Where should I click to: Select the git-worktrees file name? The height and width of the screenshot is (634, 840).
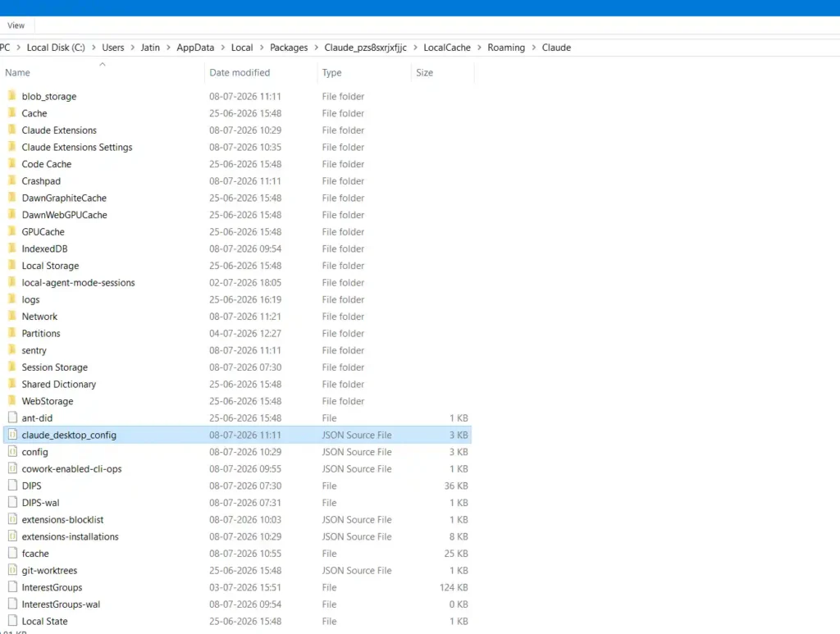click(x=49, y=570)
